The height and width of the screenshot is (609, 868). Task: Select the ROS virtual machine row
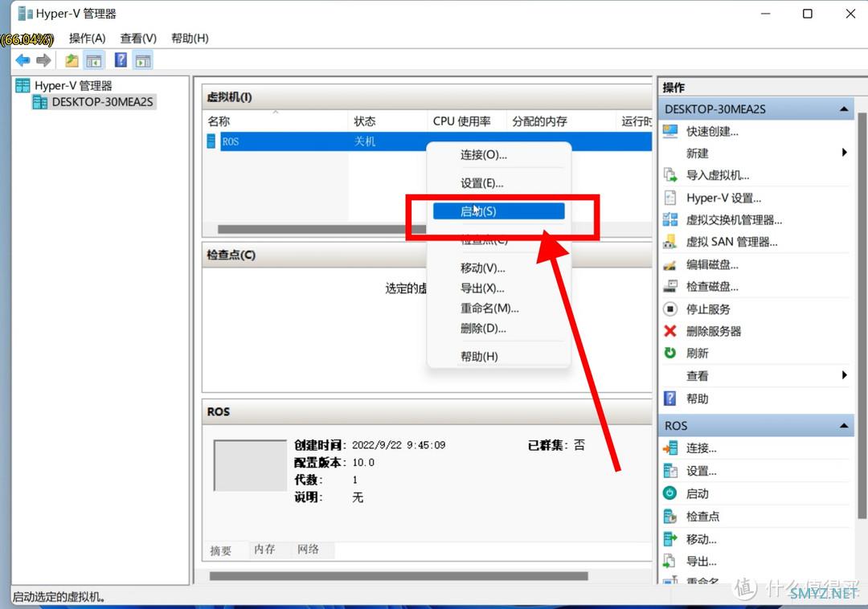pos(428,141)
